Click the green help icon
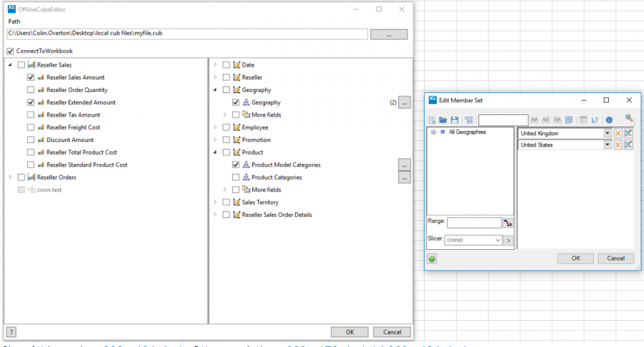644x347 pixels. pos(431,258)
